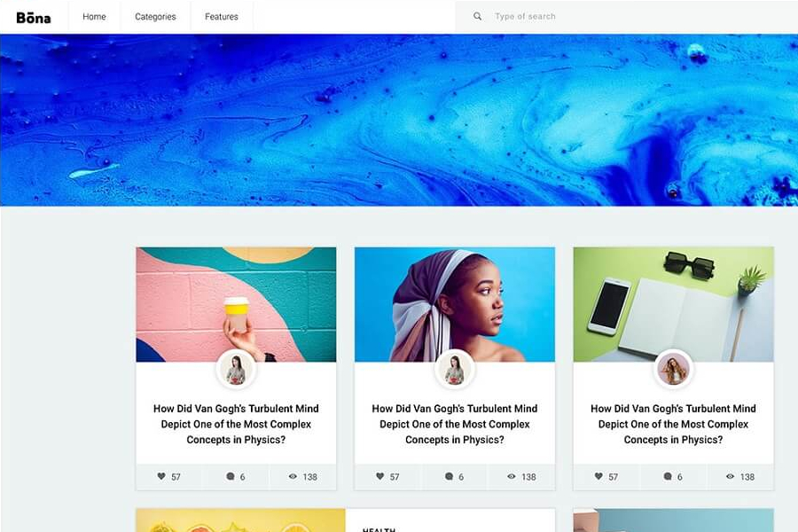Like the first card via heart icon
798x532 pixels.
tap(161, 476)
